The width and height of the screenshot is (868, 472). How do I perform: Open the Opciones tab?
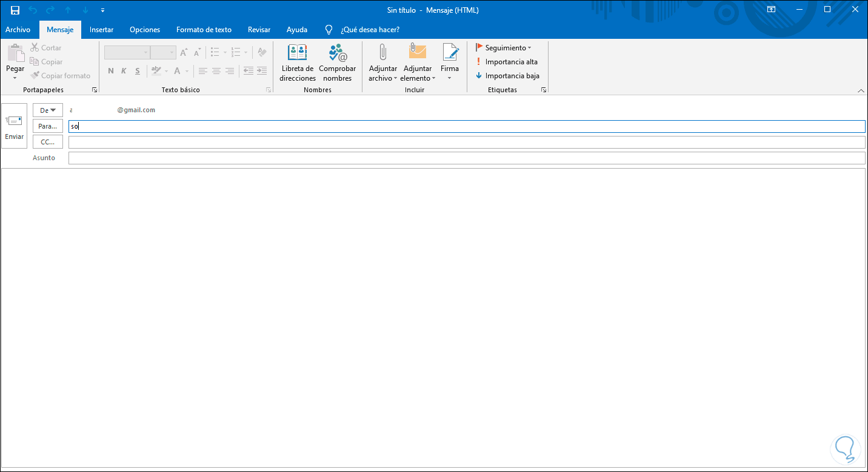click(x=145, y=30)
